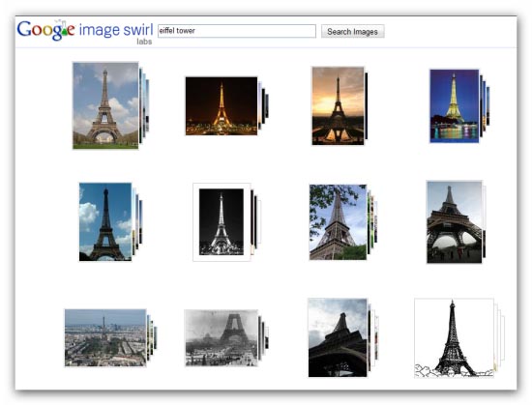Open black and white night tower thumbnail
532x405 pixels.
click(x=222, y=222)
